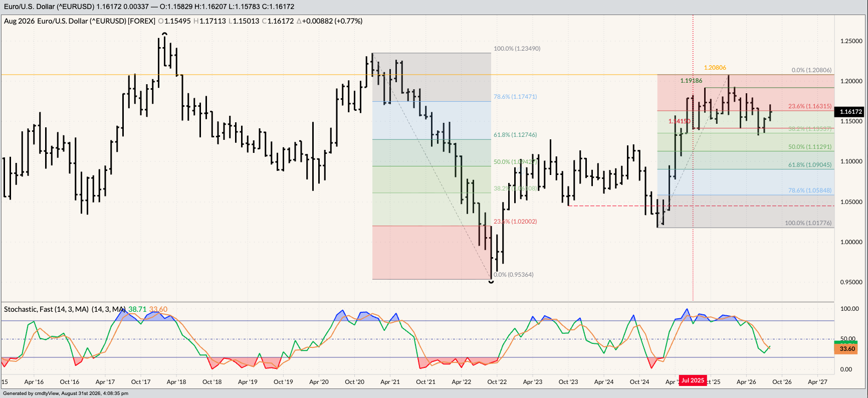Click the green 38.71 stochastic reading
Screen dimensions: 868x398
pyautogui.click(x=137, y=309)
